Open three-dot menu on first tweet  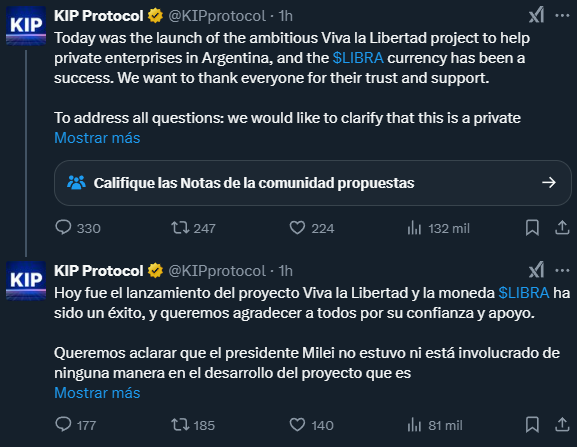coord(562,15)
